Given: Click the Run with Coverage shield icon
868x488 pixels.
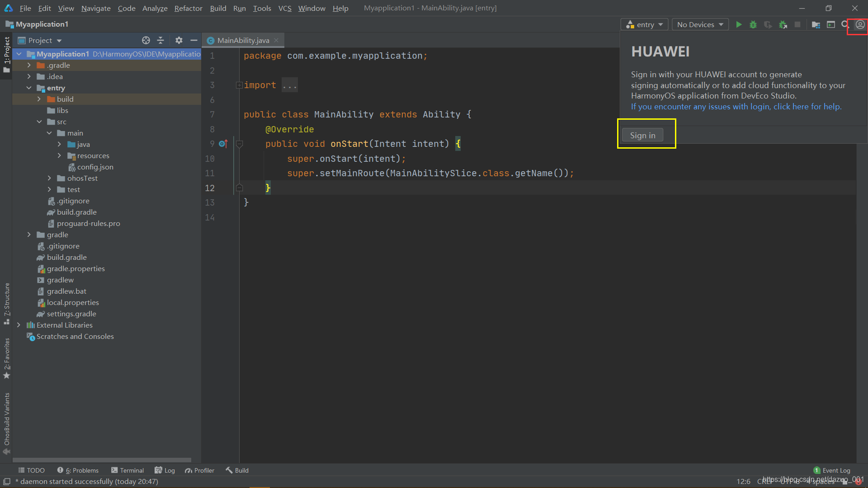Looking at the screenshot, I should (x=768, y=24).
